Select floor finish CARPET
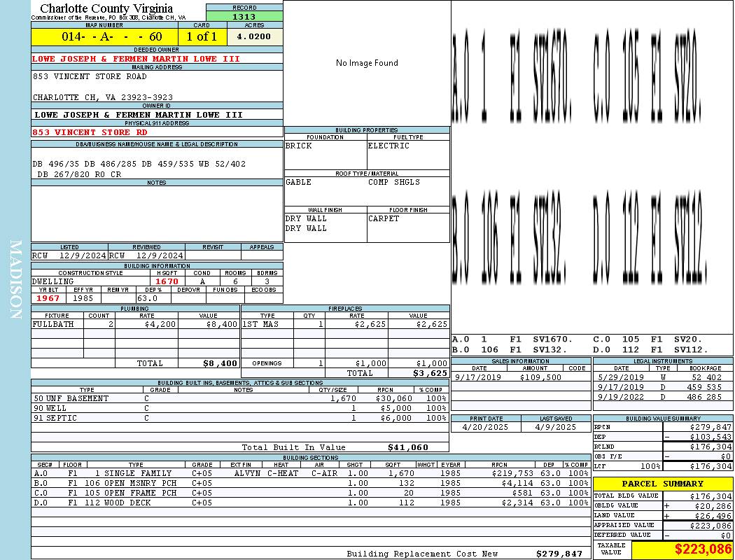The height and width of the screenshot is (560, 735). tap(384, 219)
